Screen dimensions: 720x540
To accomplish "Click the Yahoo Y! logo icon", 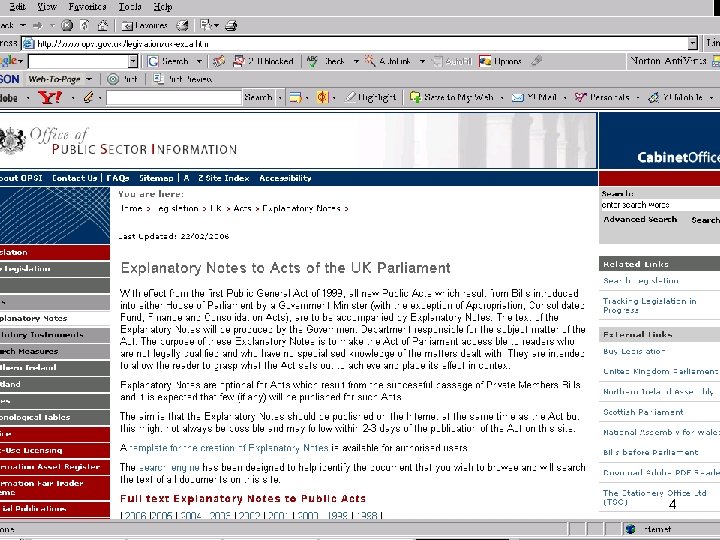I will click(x=50, y=97).
